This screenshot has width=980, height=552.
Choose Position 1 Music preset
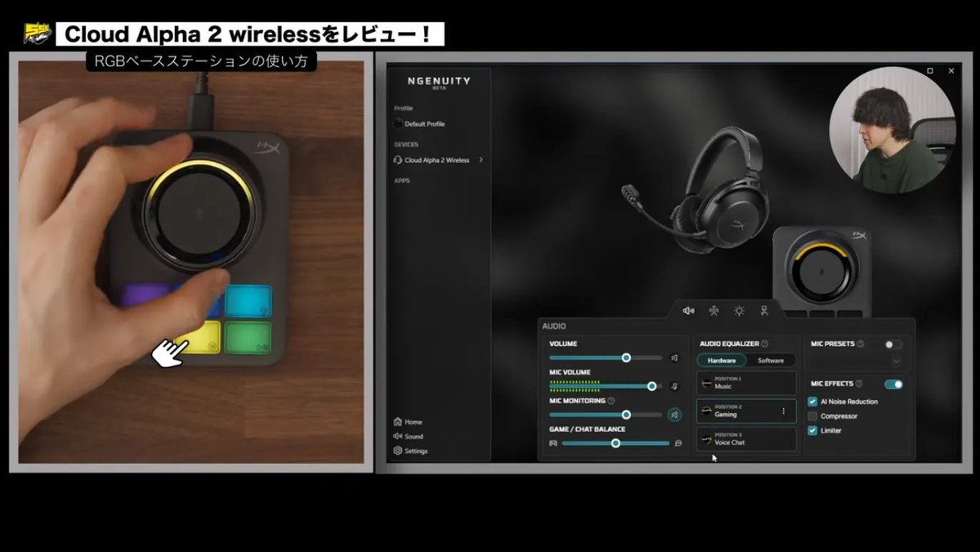tap(746, 384)
